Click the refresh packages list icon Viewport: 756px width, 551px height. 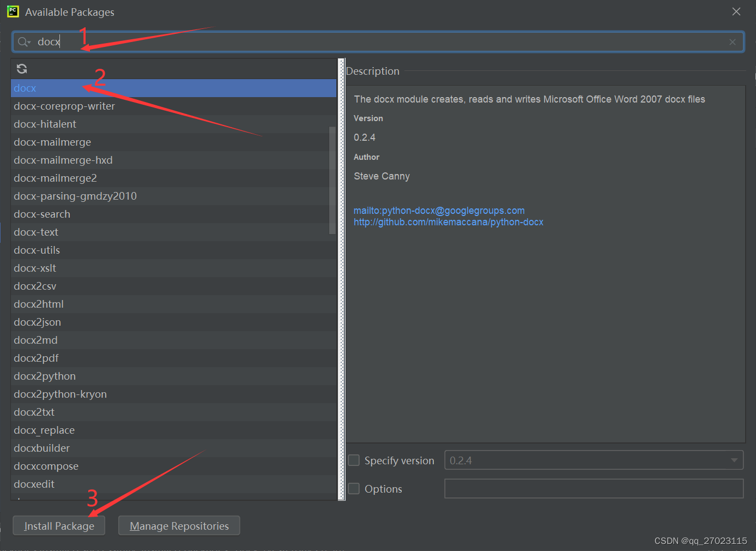(22, 69)
